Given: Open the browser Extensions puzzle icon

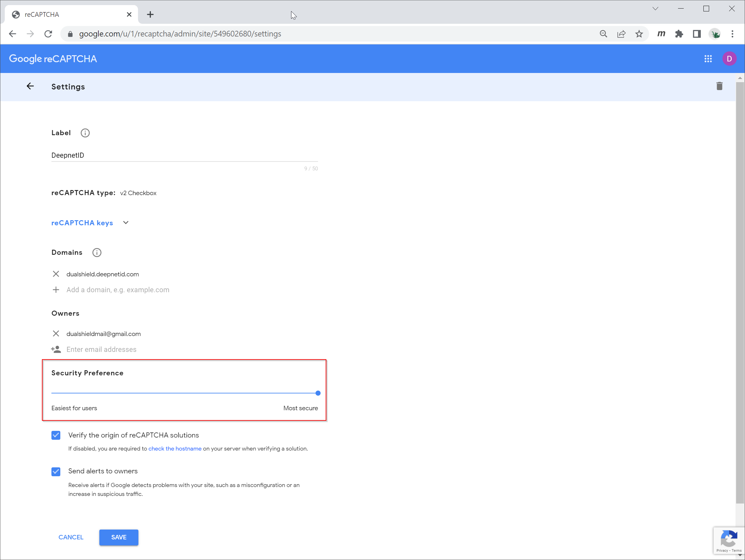Looking at the screenshot, I should 679,34.
